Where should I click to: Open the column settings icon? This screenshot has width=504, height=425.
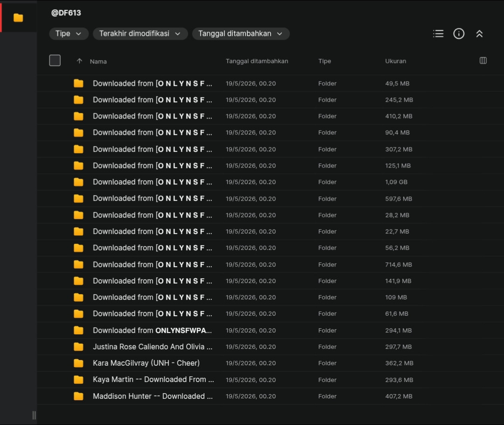pos(483,61)
